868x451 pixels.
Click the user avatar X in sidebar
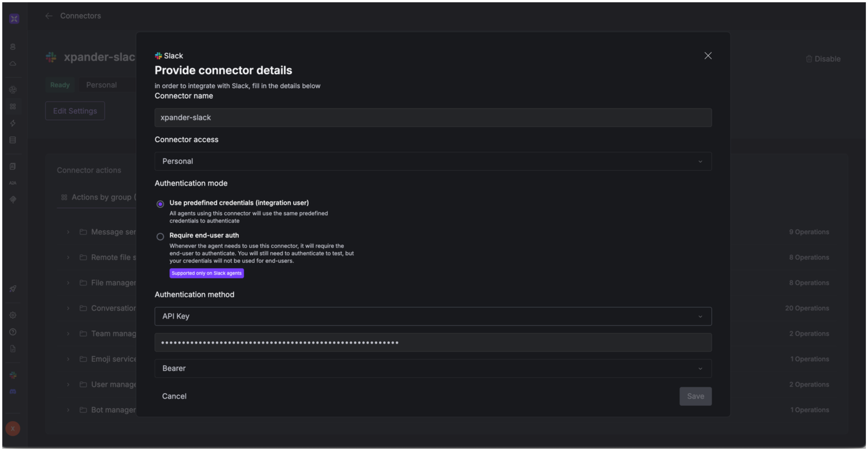click(13, 428)
